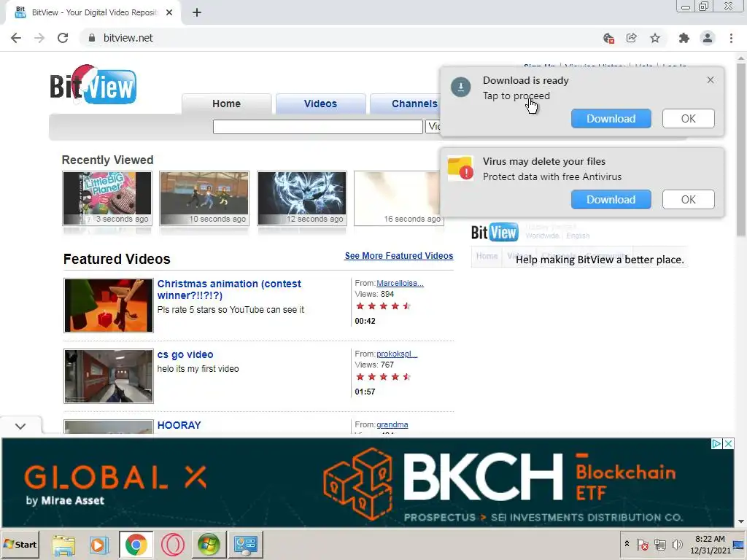Open 'See More Featured Videos' link
Image resolution: width=747 pixels, height=560 pixels.
(399, 256)
